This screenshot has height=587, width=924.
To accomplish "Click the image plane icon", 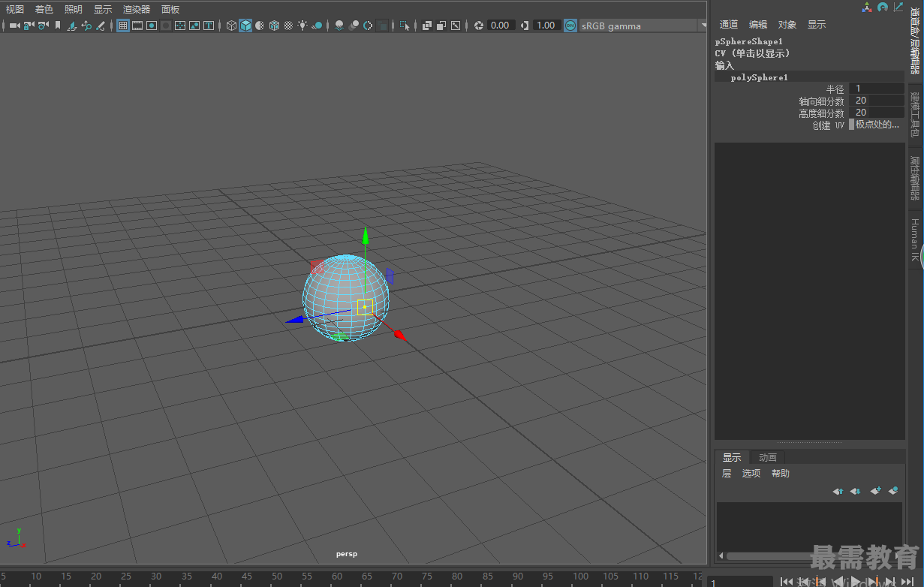I will [x=73, y=26].
